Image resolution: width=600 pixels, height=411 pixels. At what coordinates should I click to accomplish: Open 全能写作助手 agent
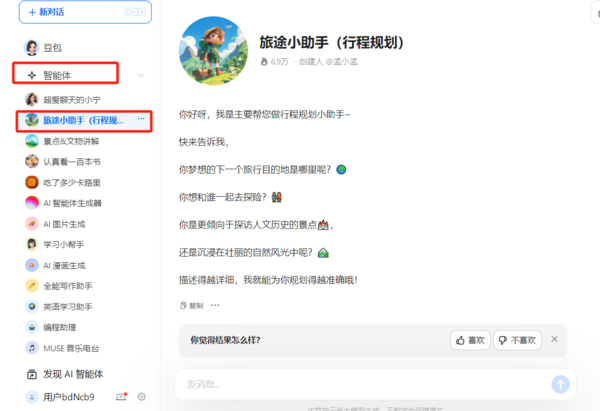tap(68, 286)
